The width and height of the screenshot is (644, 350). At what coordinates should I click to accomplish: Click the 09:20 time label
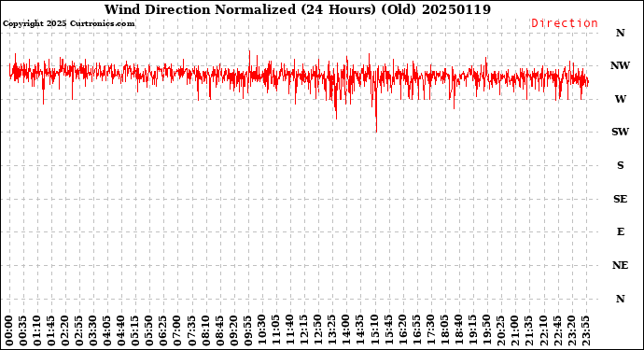[234, 330]
